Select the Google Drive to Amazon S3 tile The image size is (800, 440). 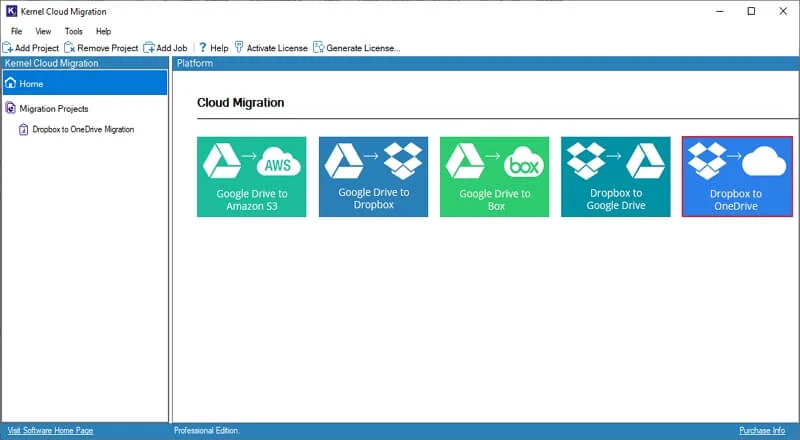tap(252, 177)
